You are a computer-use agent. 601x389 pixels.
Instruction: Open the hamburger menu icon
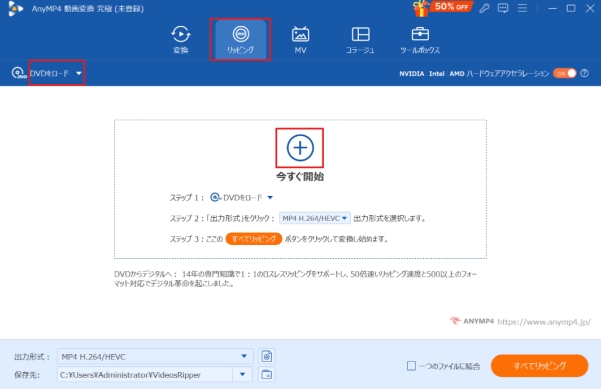click(522, 8)
